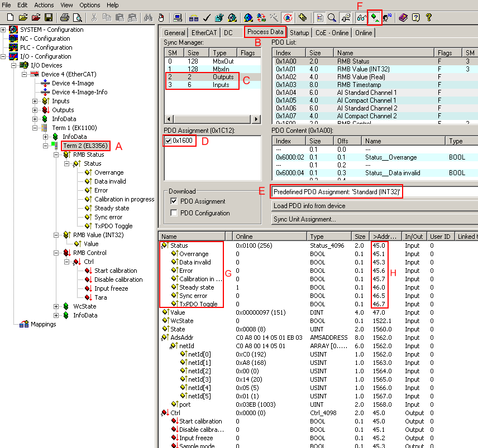This screenshot has height=448, width=478.
Task: Expand the Outputs tree node
Action: (x=35, y=110)
